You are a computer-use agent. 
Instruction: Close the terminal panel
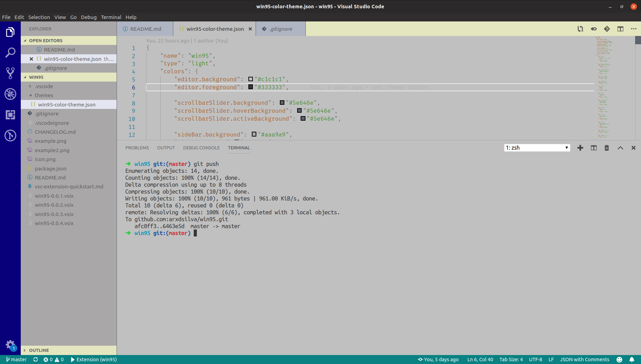click(633, 148)
